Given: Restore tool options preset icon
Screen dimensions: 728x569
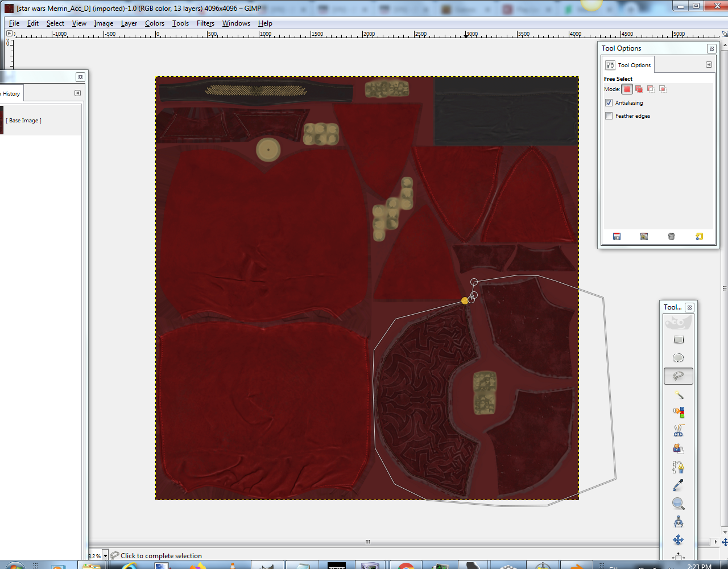Looking at the screenshot, I should [x=644, y=237].
